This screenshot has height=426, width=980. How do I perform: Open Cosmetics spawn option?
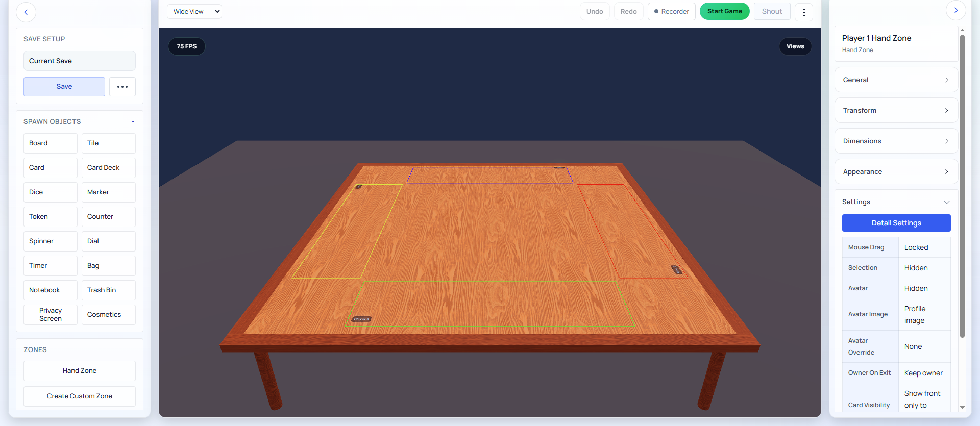109,315
